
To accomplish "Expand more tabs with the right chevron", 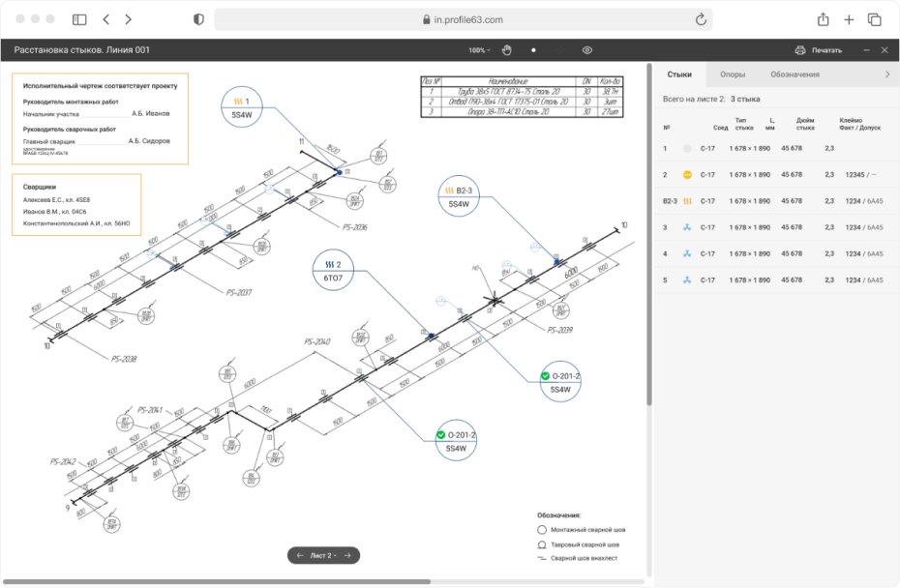I will pos(887,74).
